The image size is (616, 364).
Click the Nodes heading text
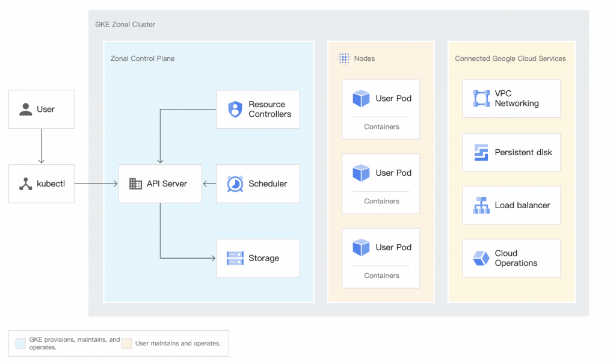[364, 58]
